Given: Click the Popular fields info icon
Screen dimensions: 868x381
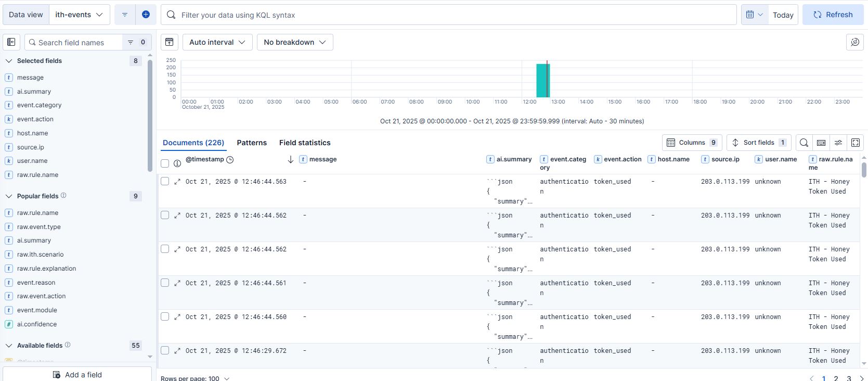Looking at the screenshot, I should point(63,196).
